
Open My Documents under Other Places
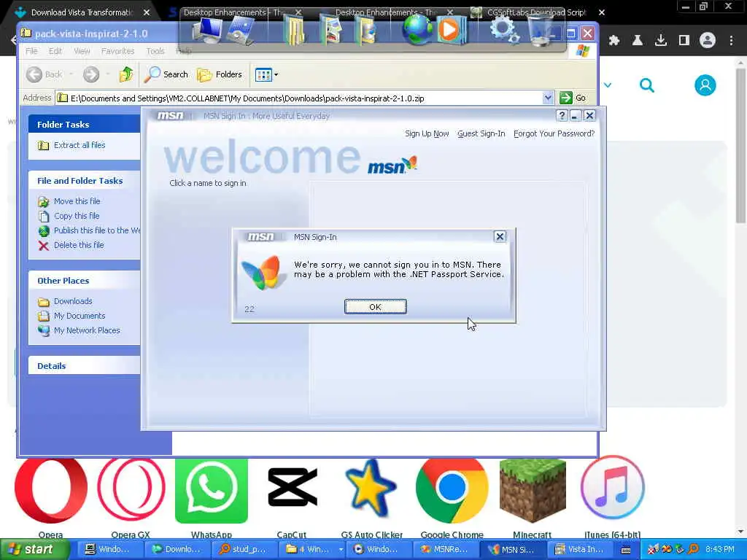tap(80, 316)
